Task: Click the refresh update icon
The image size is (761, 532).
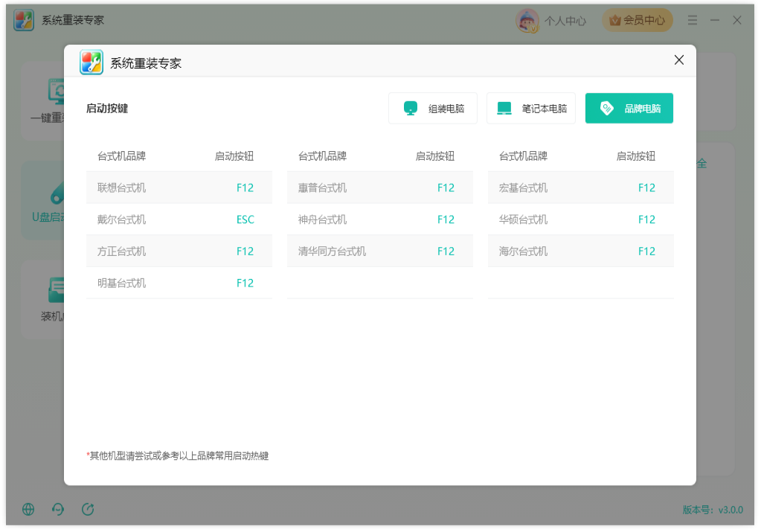Action: coord(88,509)
